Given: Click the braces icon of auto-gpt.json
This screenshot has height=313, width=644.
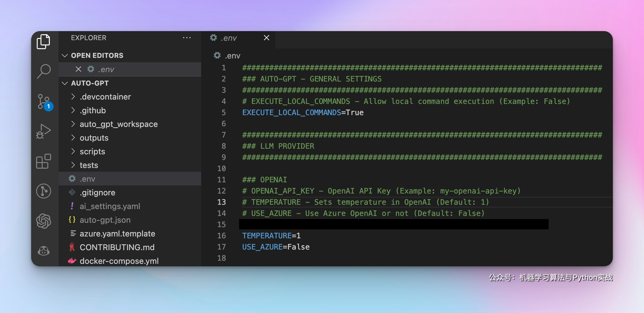Looking at the screenshot, I should tap(72, 220).
